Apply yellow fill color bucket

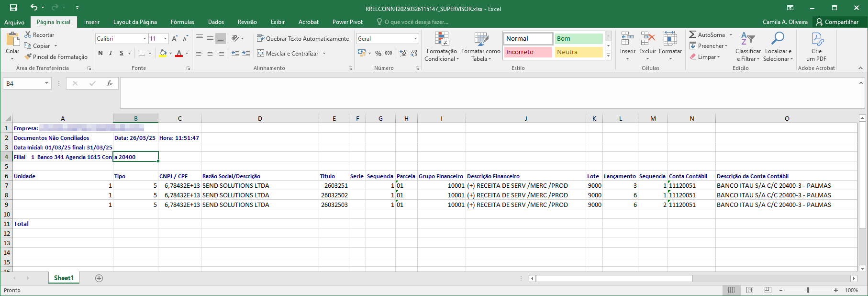tap(163, 53)
